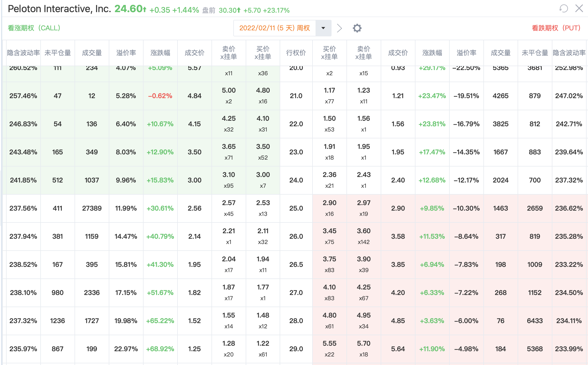Click call change +30.61% cell
Screen dimensions: 588x365
click(160, 208)
